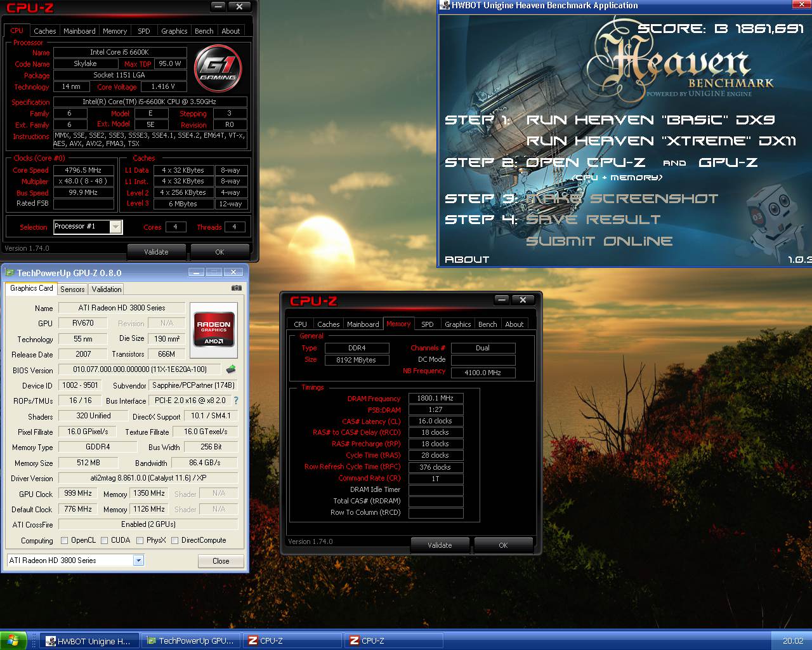Click the Driver Version field in GPU-Z
This screenshot has height=650, width=812.
click(x=148, y=478)
